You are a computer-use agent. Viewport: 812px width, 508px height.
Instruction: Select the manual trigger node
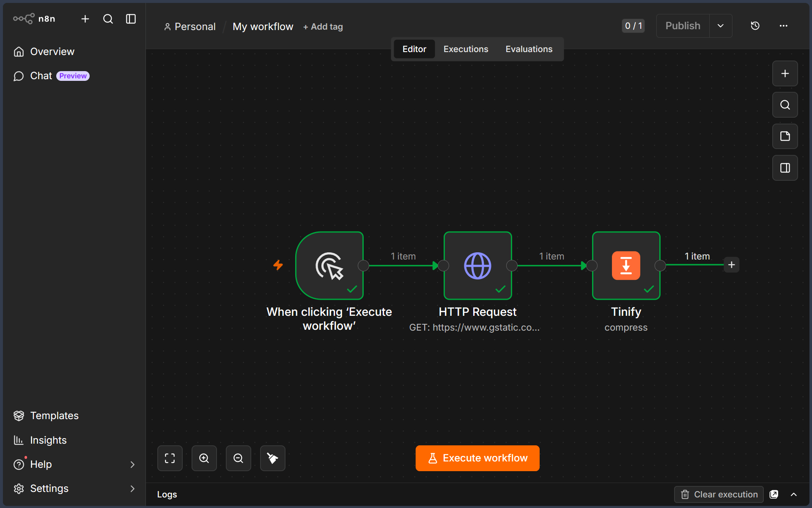(329, 266)
